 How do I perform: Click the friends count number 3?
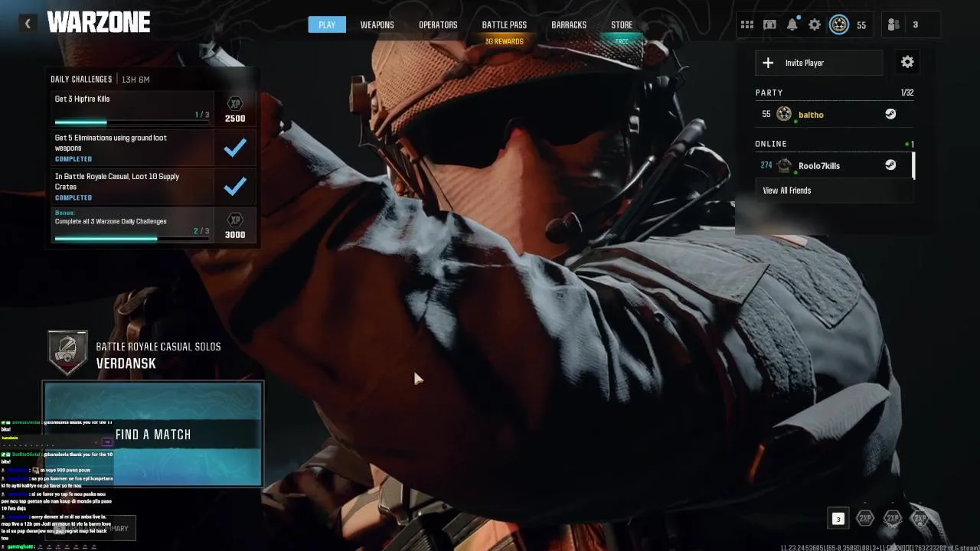[x=915, y=24]
